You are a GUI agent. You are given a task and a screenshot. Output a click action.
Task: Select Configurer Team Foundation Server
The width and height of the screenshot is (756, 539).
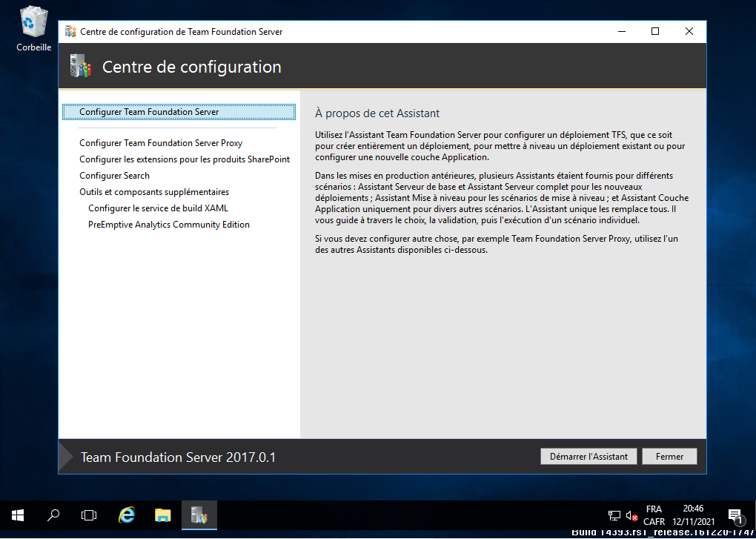(x=179, y=112)
